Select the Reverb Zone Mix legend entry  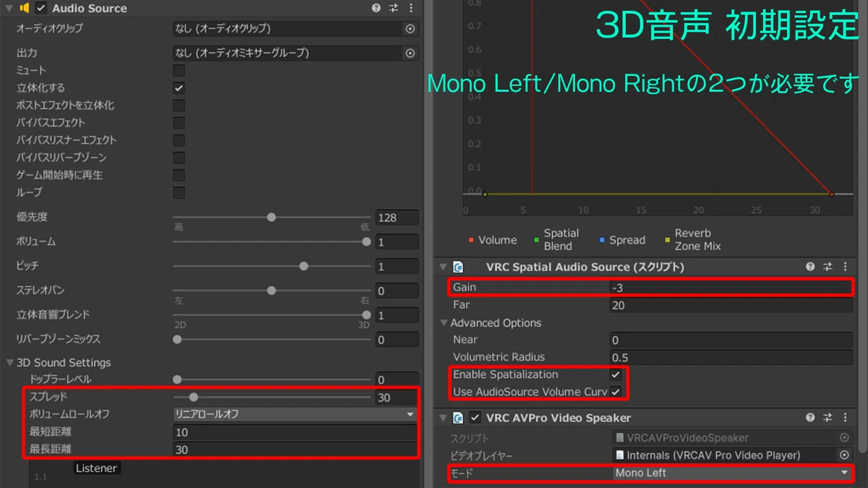pyautogui.click(x=693, y=239)
